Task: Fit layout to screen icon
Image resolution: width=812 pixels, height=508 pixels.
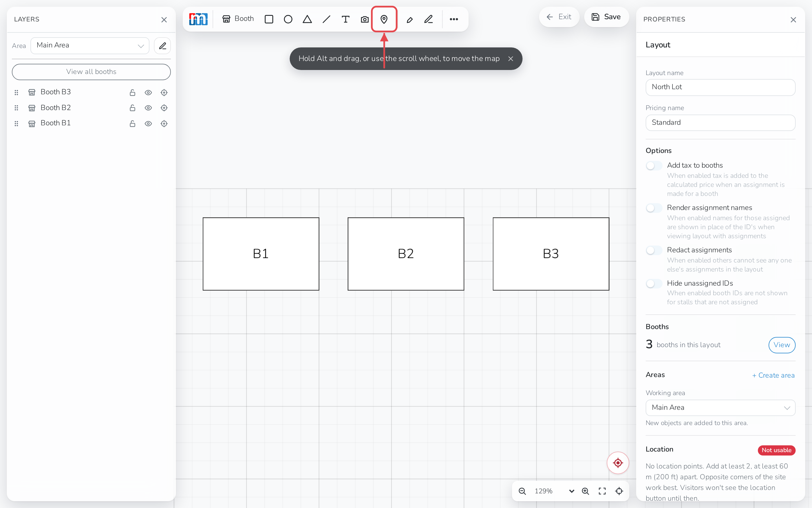Action: (x=602, y=491)
